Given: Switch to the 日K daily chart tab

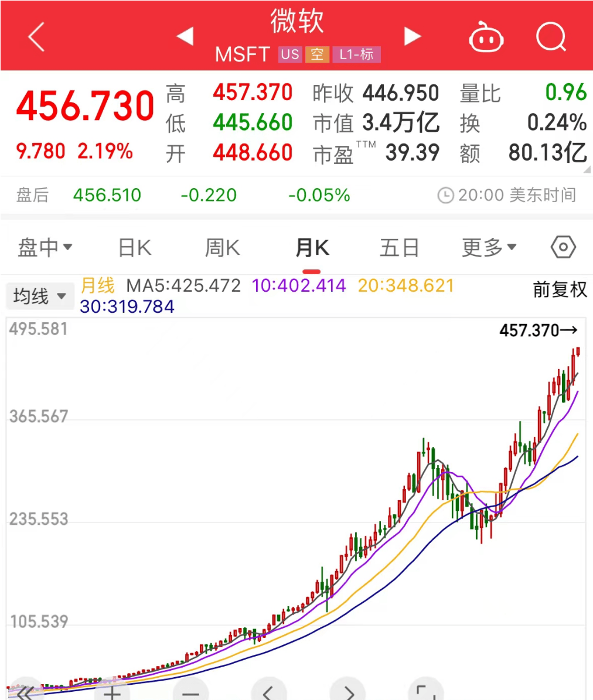Looking at the screenshot, I should tap(135, 247).
